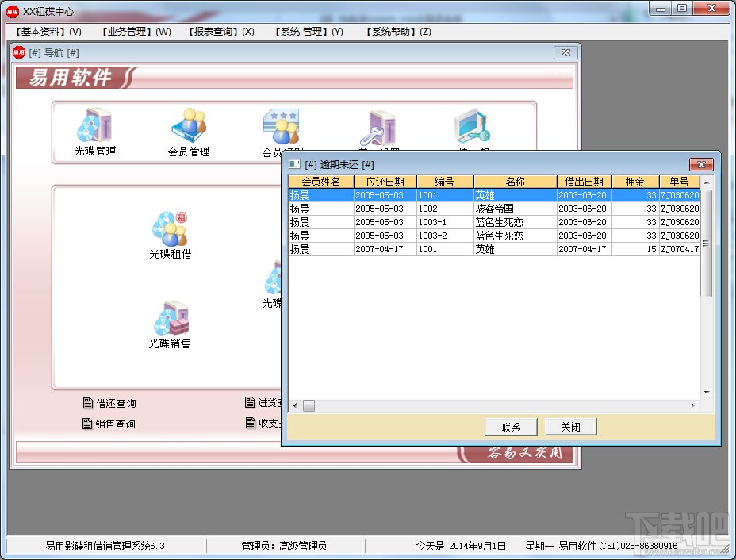Click the 编号 column header
Image resolution: width=736 pixels, height=560 pixels.
[x=445, y=182]
